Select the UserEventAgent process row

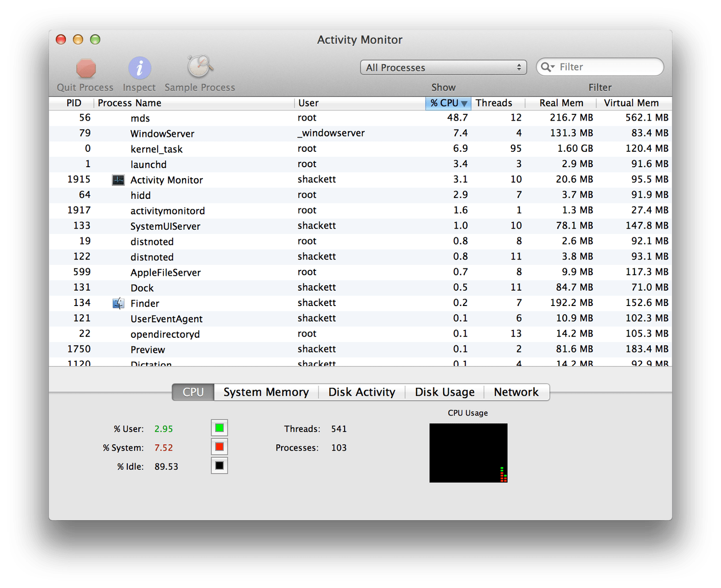pos(360,318)
